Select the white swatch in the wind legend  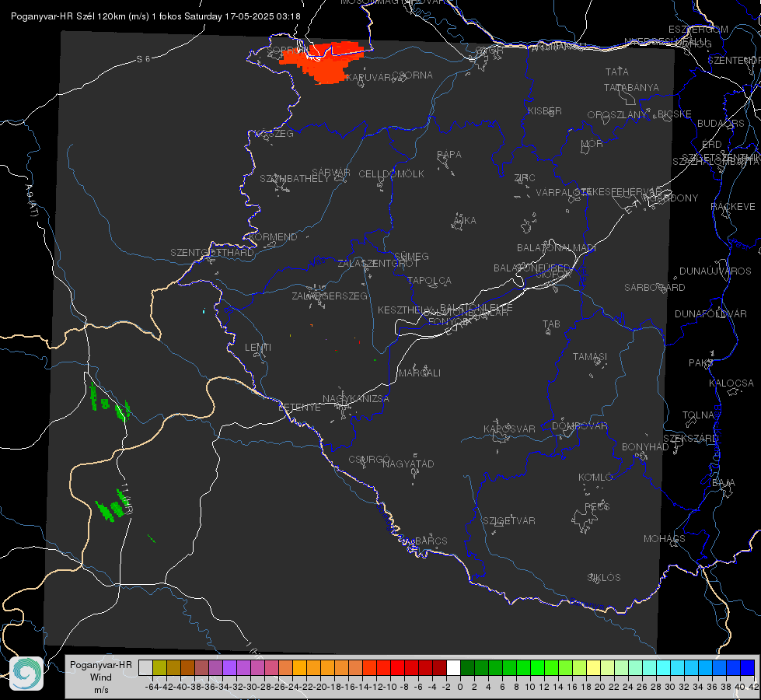(x=453, y=667)
